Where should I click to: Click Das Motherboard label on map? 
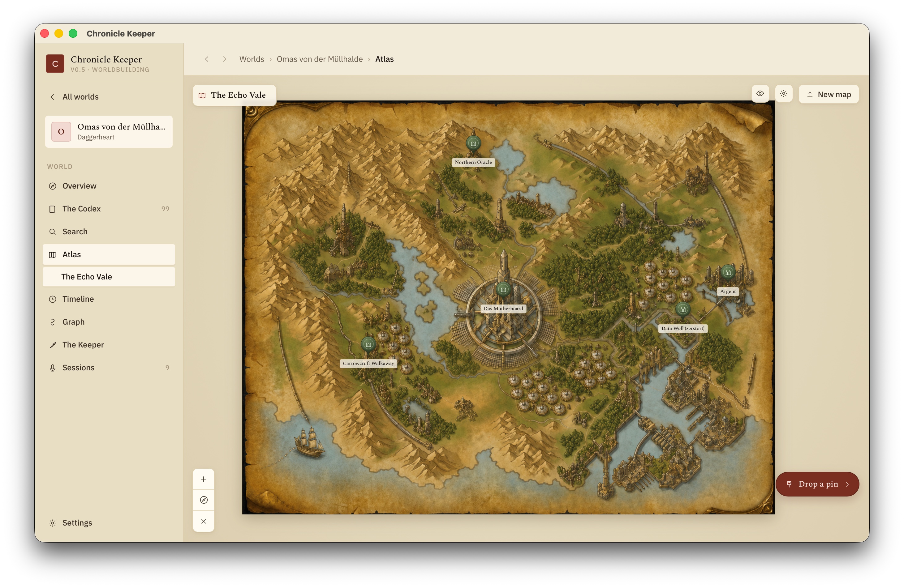tap(503, 309)
